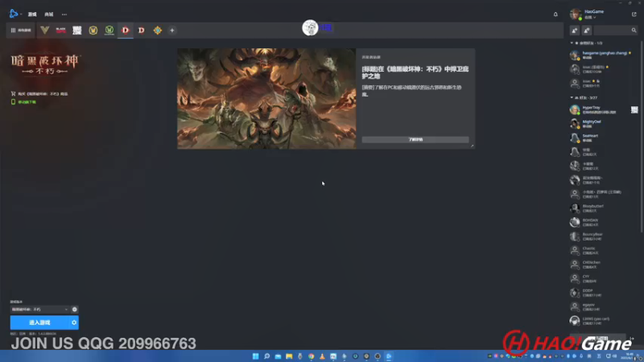The height and width of the screenshot is (362, 644).
Task: Expand the news card corner arrow
Action: (x=472, y=146)
